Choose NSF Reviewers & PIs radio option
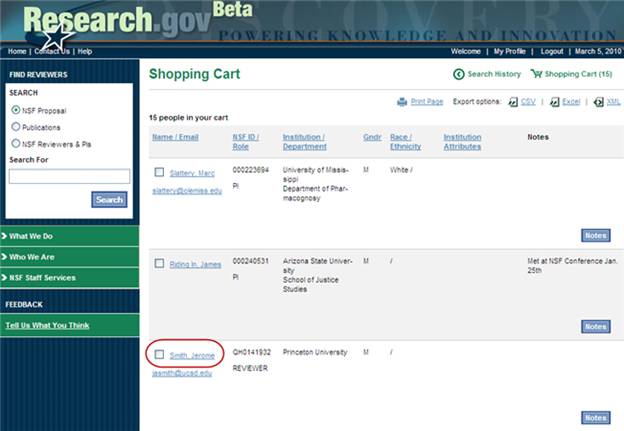The image size is (624, 431). pyautogui.click(x=16, y=144)
